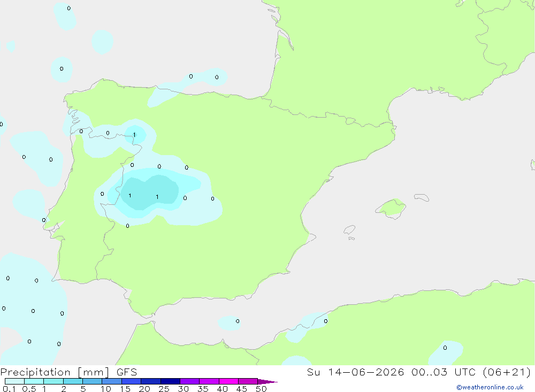The image size is (535, 392).
Task: Click legend label '35'
Action: tap(203, 389)
